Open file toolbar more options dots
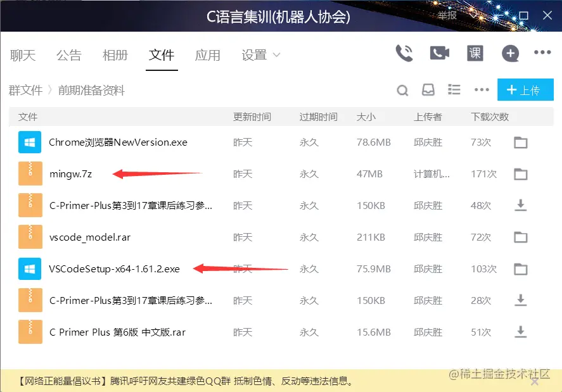 [x=482, y=89]
